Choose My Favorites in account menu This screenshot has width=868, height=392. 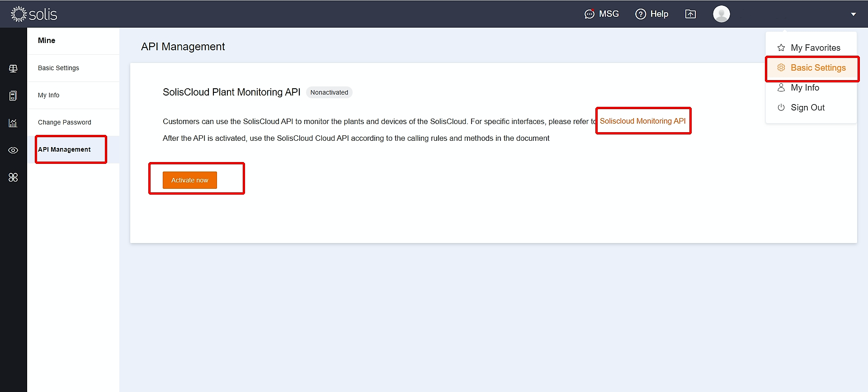point(811,48)
